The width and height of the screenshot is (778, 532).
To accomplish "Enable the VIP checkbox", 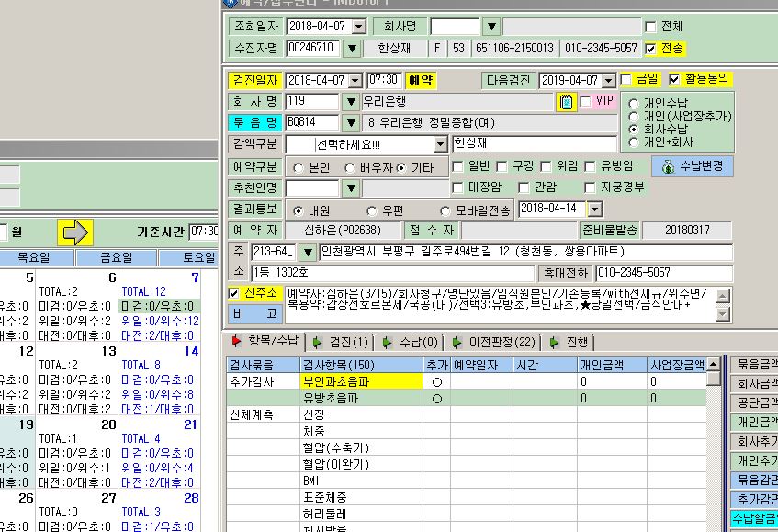I will click(x=586, y=101).
